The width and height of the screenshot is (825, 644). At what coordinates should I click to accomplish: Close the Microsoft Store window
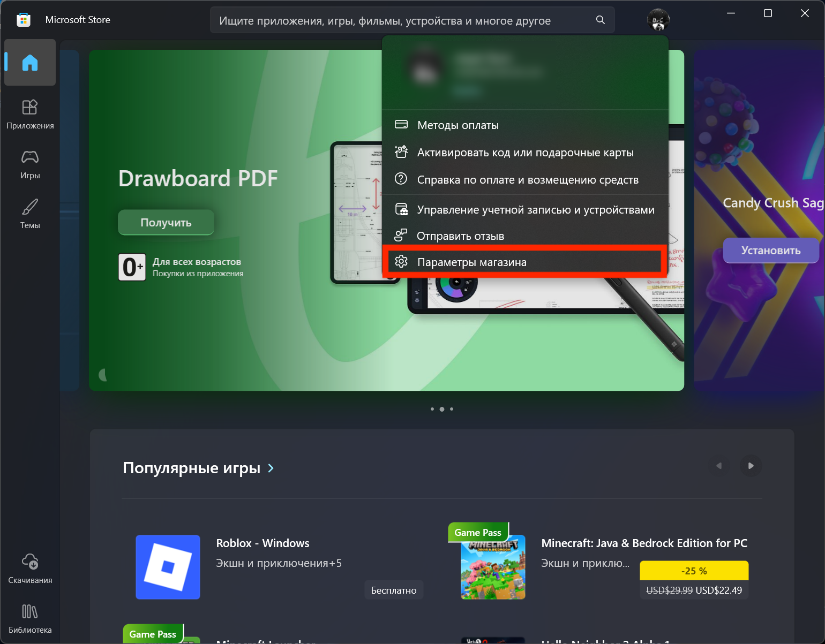[x=805, y=13]
